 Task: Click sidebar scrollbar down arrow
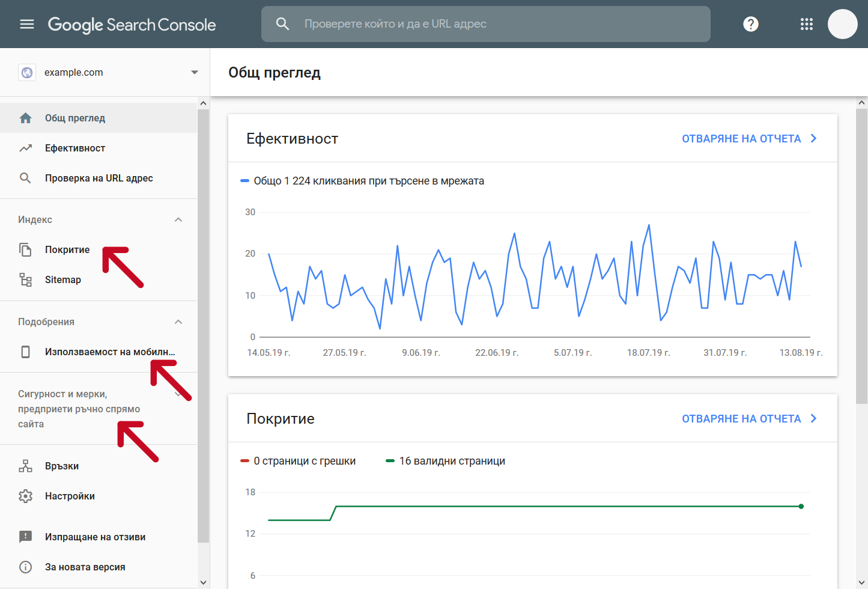click(203, 582)
